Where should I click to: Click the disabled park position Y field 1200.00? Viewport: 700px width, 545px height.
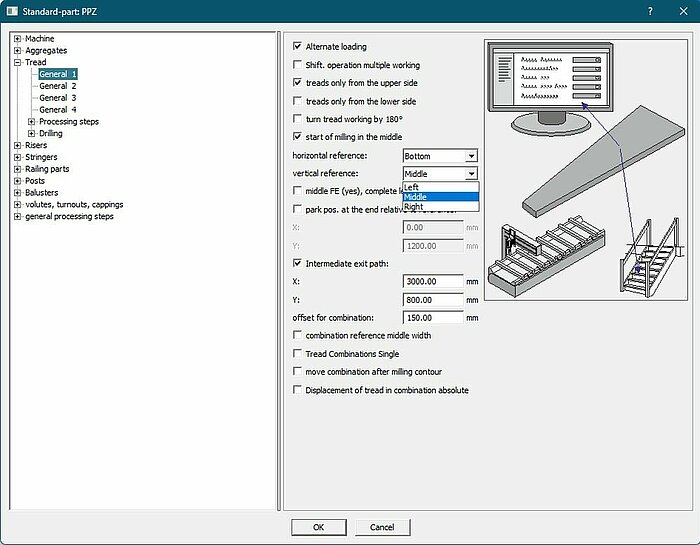tap(433, 246)
